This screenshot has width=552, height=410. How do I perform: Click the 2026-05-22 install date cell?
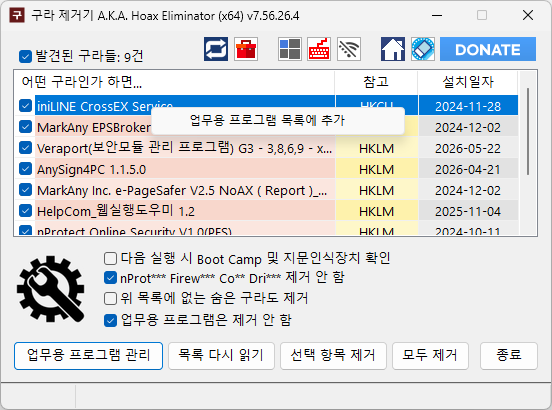[468, 148]
